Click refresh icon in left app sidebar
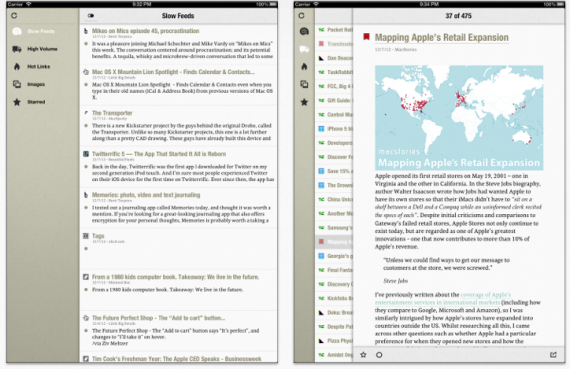Screen dimensions: 570x369 click(x=14, y=16)
